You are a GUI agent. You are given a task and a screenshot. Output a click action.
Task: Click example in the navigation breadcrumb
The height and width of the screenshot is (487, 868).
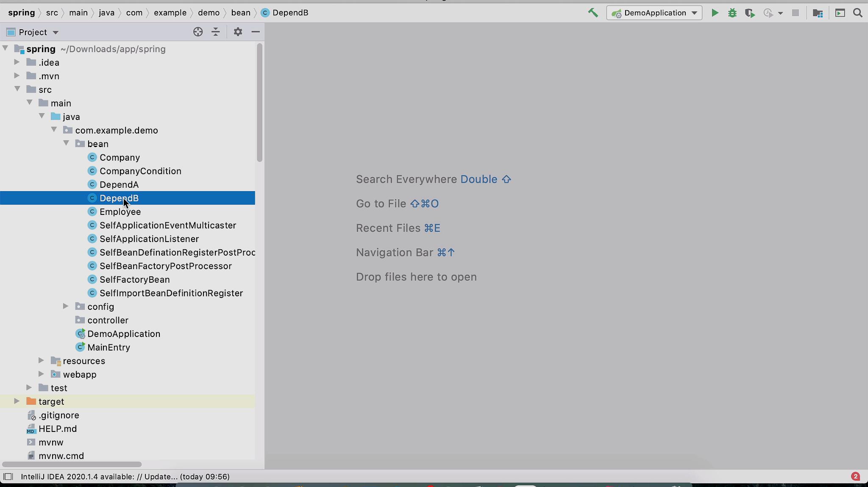170,13
